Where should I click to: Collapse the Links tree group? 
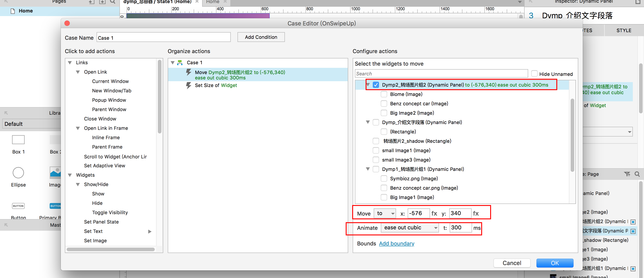coord(70,63)
